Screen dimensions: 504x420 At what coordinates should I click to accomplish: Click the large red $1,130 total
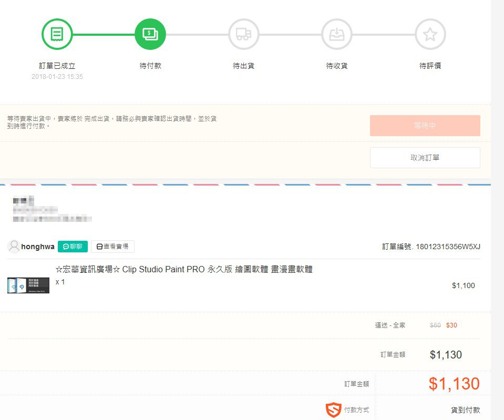(x=454, y=384)
